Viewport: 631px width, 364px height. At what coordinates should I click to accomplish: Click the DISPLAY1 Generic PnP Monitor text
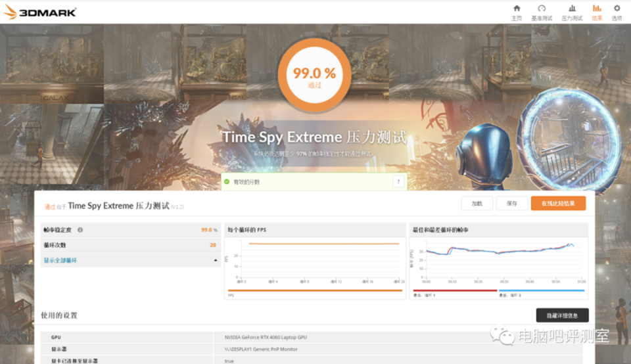[x=261, y=349]
